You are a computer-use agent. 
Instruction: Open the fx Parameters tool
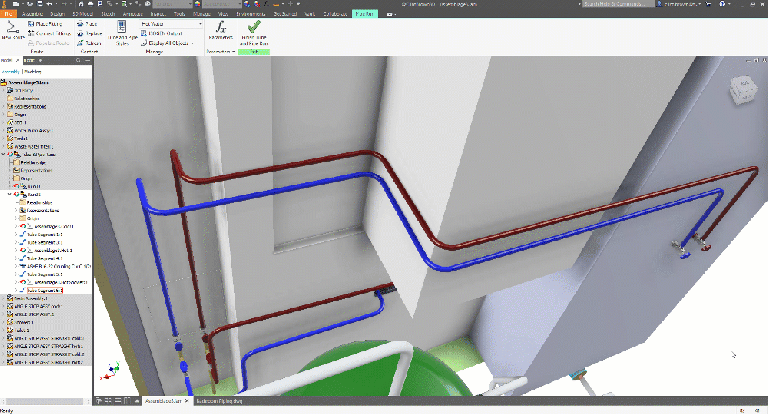pos(221,30)
